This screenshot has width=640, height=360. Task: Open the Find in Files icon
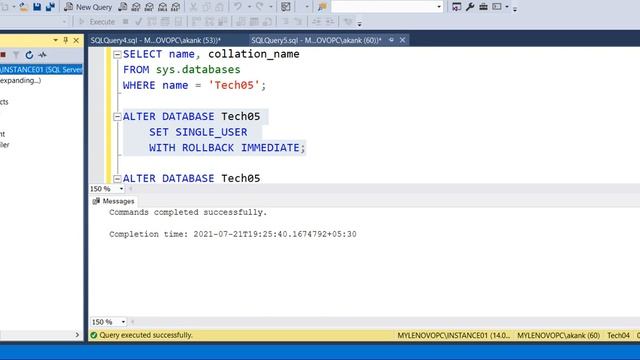click(x=322, y=7)
